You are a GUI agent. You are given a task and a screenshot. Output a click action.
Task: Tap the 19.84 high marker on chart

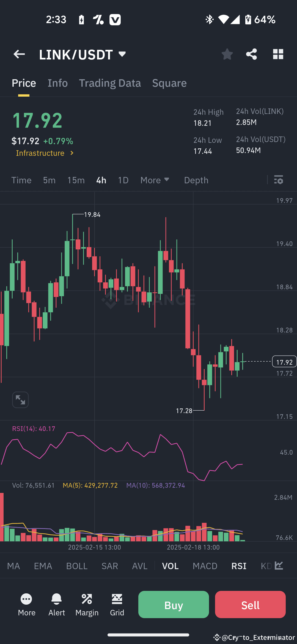[x=92, y=215]
